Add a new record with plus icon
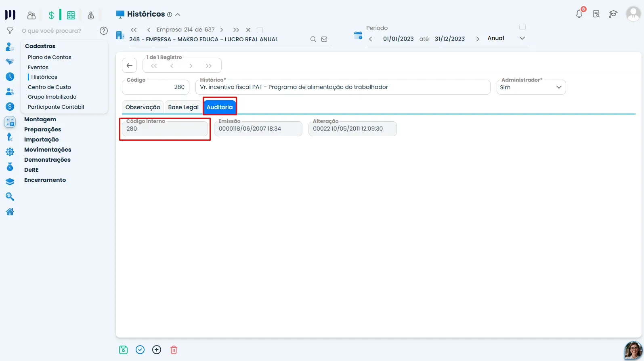This screenshot has width=644, height=361. tap(157, 350)
